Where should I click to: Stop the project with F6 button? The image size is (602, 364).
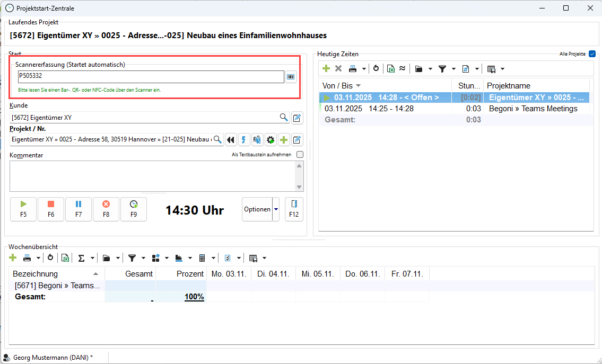pyautogui.click(x=51, y=209)
